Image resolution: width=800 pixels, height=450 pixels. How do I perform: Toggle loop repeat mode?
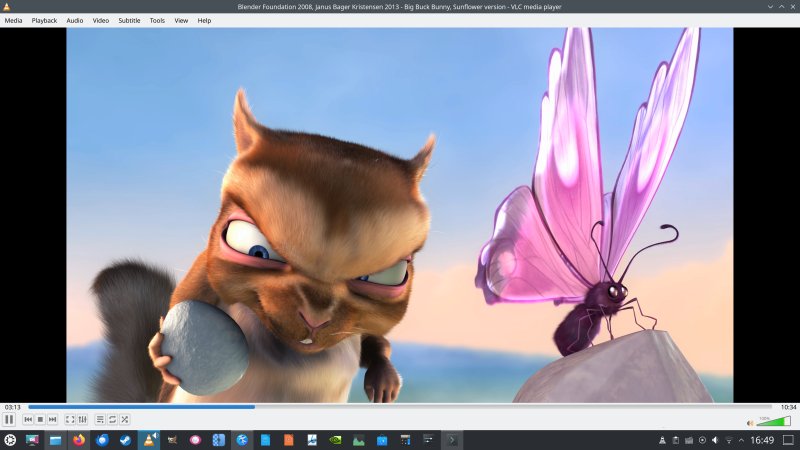point(112,419)
